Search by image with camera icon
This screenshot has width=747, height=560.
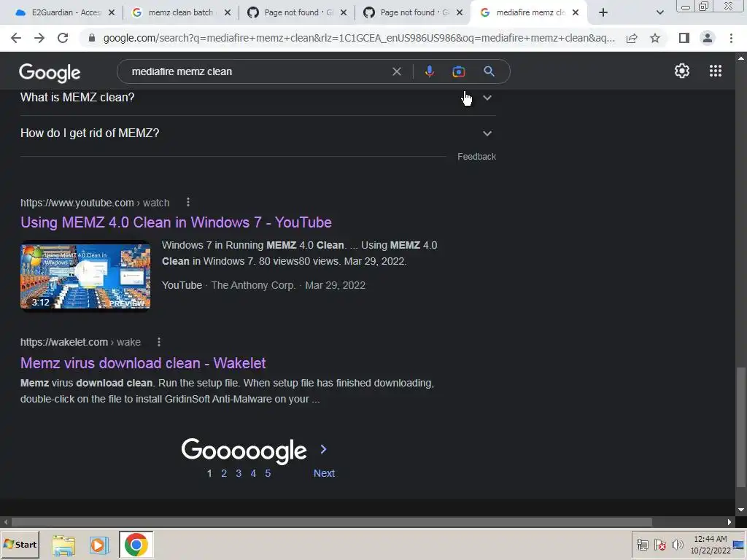pyautogui.click(x=458, y=71)
